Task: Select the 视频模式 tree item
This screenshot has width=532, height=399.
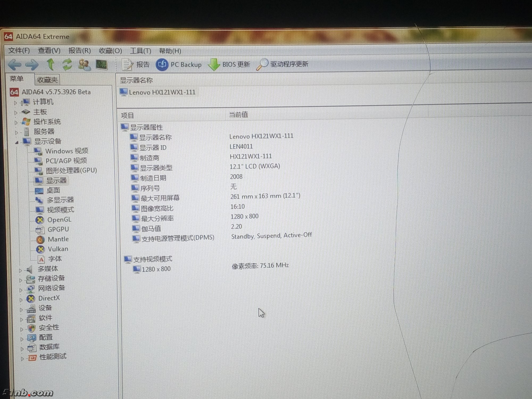Action: [55, 210]
